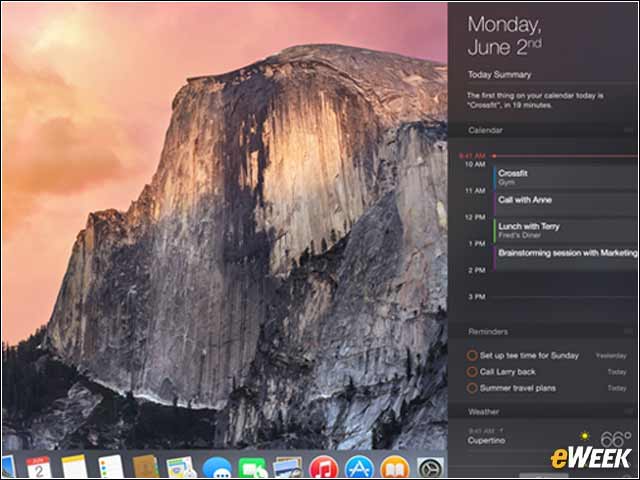640x480 pixels.
Task: Click the '1 PM' hour label
Action: point(477,244)
